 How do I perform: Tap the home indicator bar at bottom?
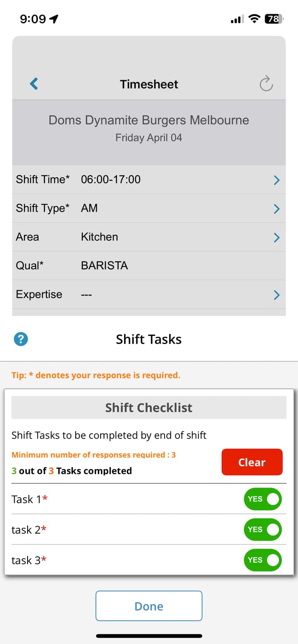(149, 636)
